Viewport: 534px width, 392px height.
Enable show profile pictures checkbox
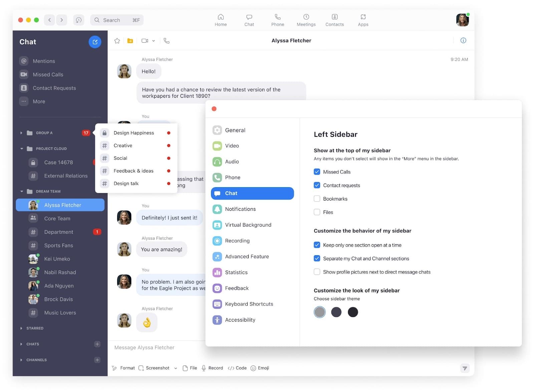(x=317, y=272)
